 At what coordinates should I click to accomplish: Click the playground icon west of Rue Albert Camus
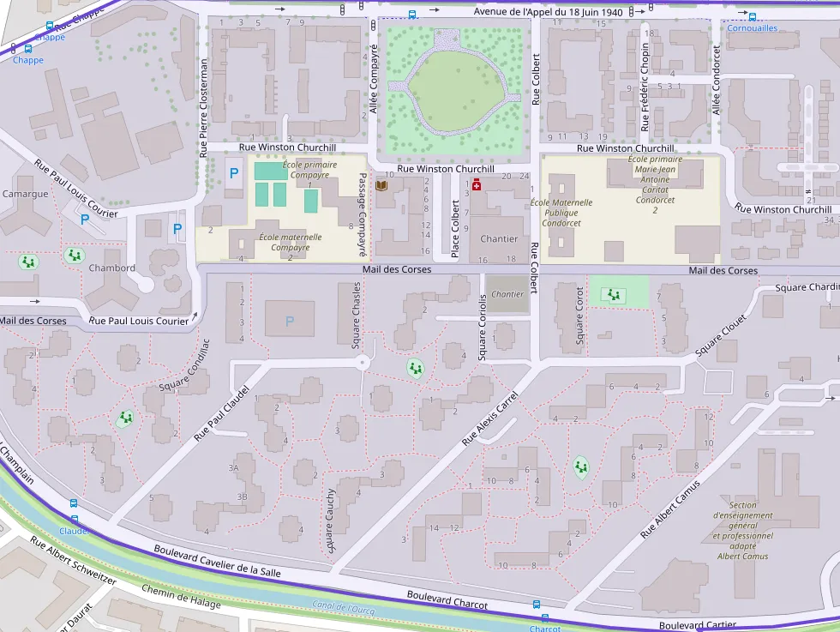[581, 466]
